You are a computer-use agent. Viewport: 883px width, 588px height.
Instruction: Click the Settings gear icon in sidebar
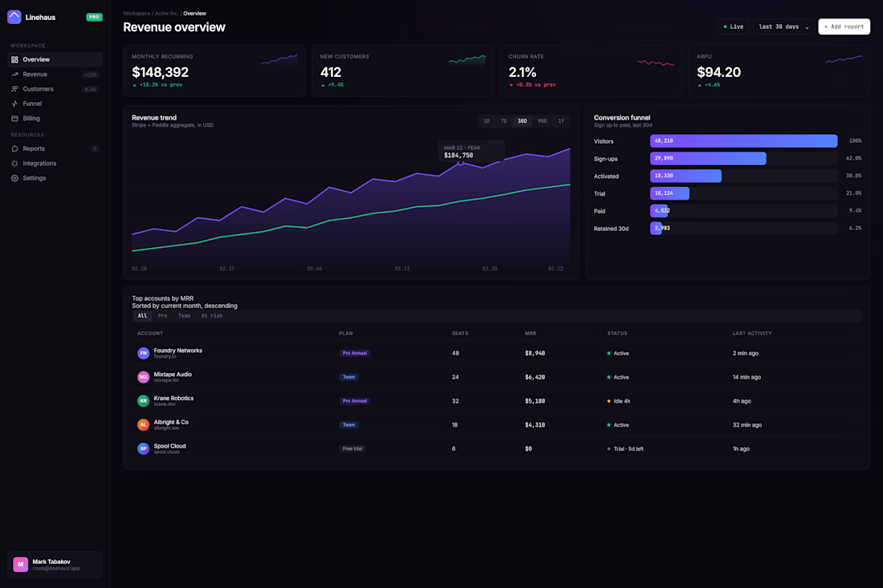tap(14, 178)
